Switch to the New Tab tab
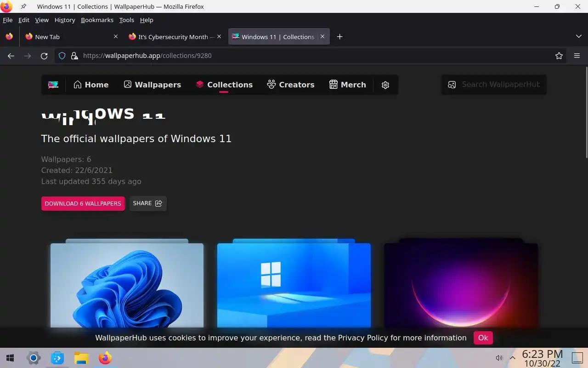 (x=71, y=37)
